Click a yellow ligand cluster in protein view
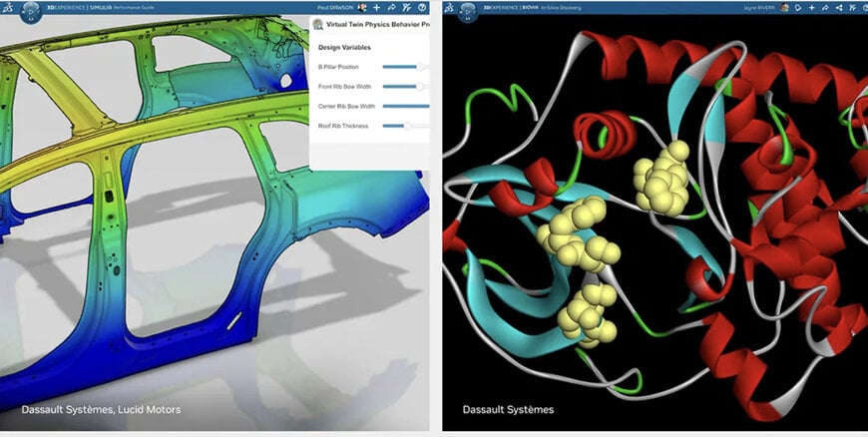 tap(662, 180)
